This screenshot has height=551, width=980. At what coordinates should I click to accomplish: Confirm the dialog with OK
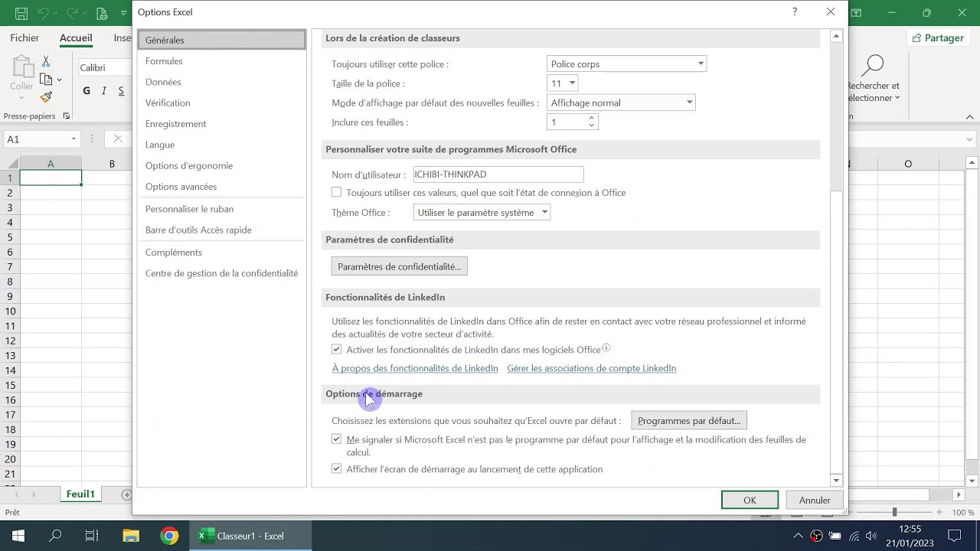click(x=750, y=500)
